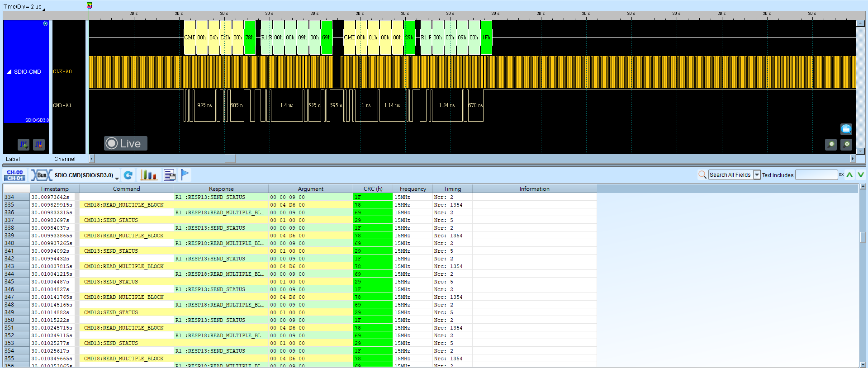Screen dimensions: 868x368
Task: Click the Command column header
Action: 127,189
